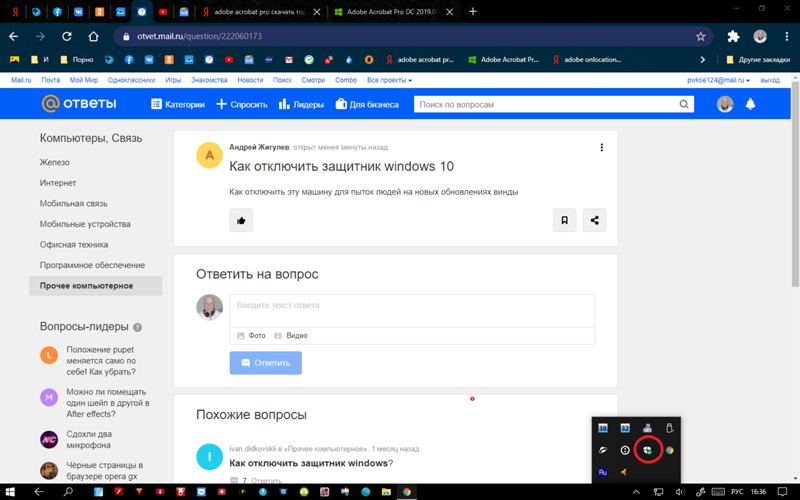800x500 pixels.
Task: Switch the 'РУС' input language indicator
Action: click(x=737, y=492)
